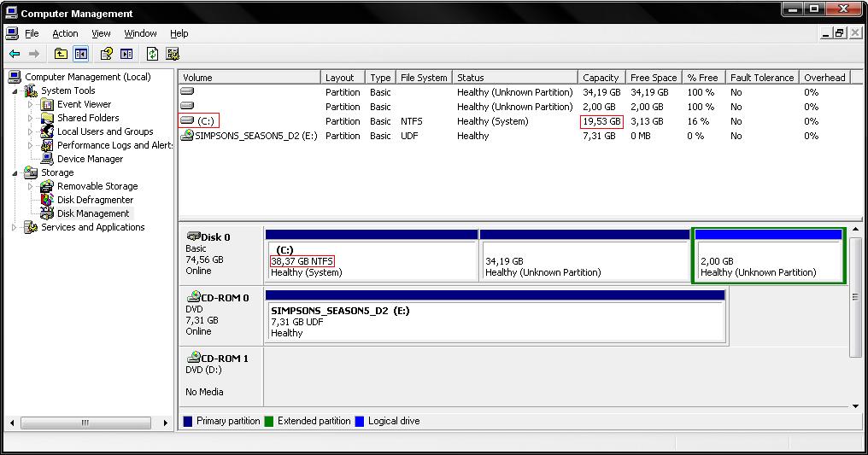868x455 pixels.
Task: Click the Performance Logs and Alerts icon
Action: click(48, 145)
